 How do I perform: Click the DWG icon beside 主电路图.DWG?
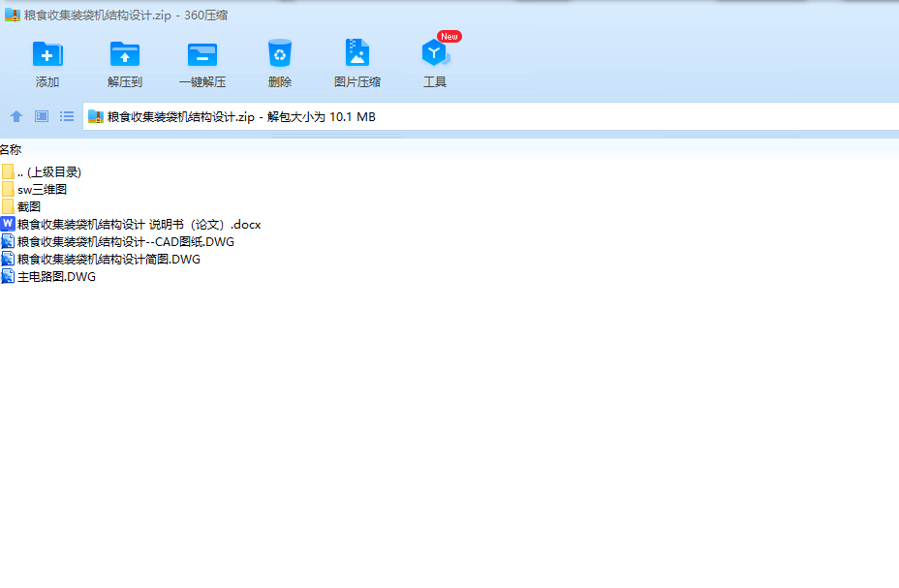(x=8, y=276)
